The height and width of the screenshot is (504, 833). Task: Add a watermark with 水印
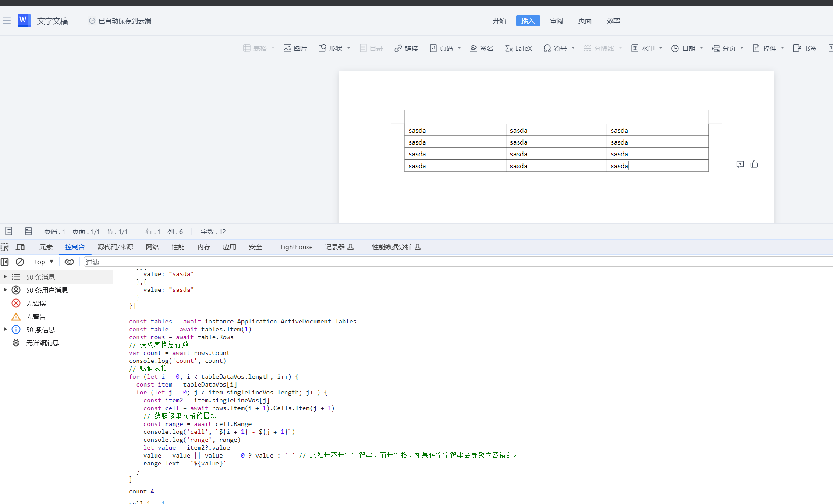pos(643,48)
